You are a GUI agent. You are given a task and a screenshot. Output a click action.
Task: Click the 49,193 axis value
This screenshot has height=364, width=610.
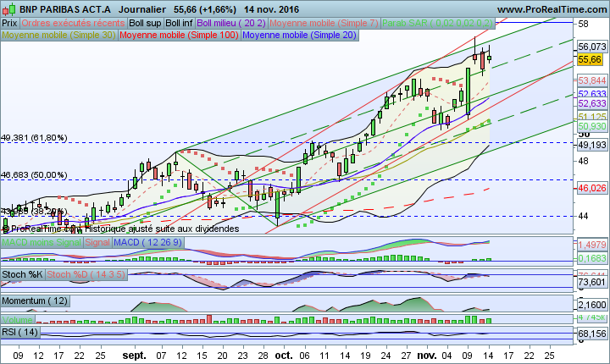tap(591, 145)
